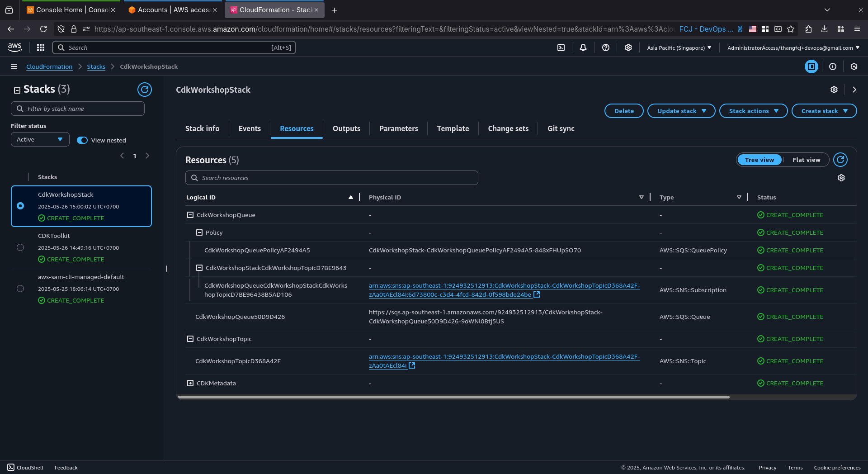Image resolution: width=868 pixels, height=474 pixels.
Task: Go to previous page of stacks
Action: click(x=122, y=156)
